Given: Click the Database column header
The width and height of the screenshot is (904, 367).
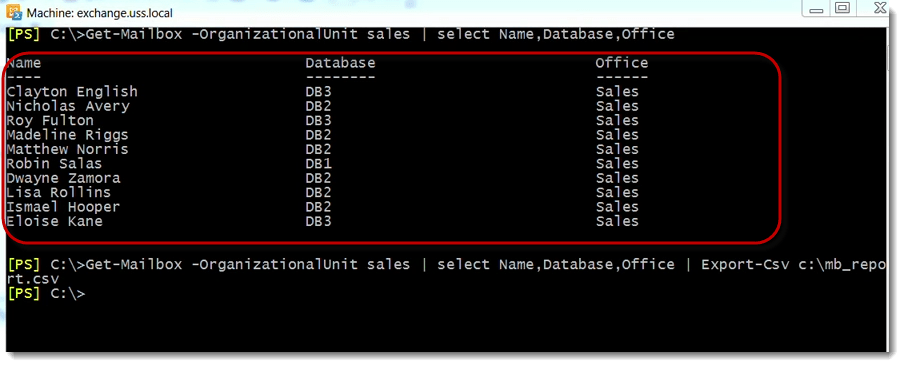Looking at the screenshot, I should click(x=340, y=63).
